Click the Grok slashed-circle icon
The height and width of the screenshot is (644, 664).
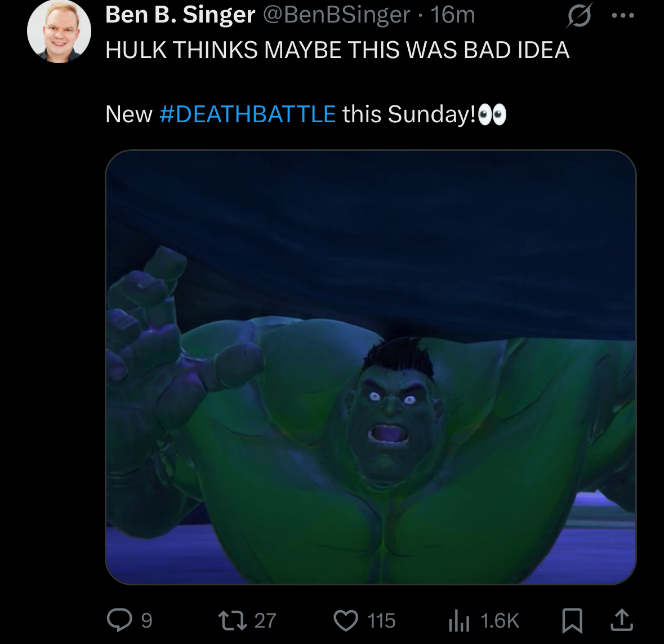point(580,16)
